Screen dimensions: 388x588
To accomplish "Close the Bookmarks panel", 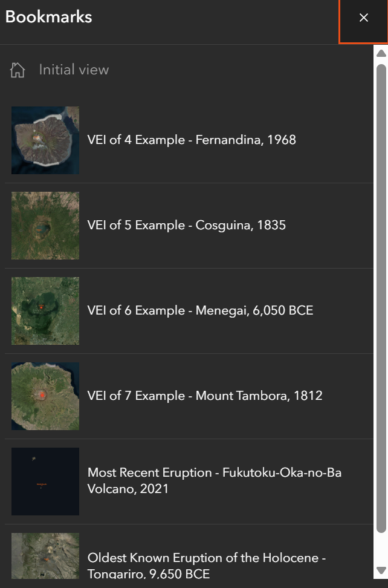I will coord(363,18).
